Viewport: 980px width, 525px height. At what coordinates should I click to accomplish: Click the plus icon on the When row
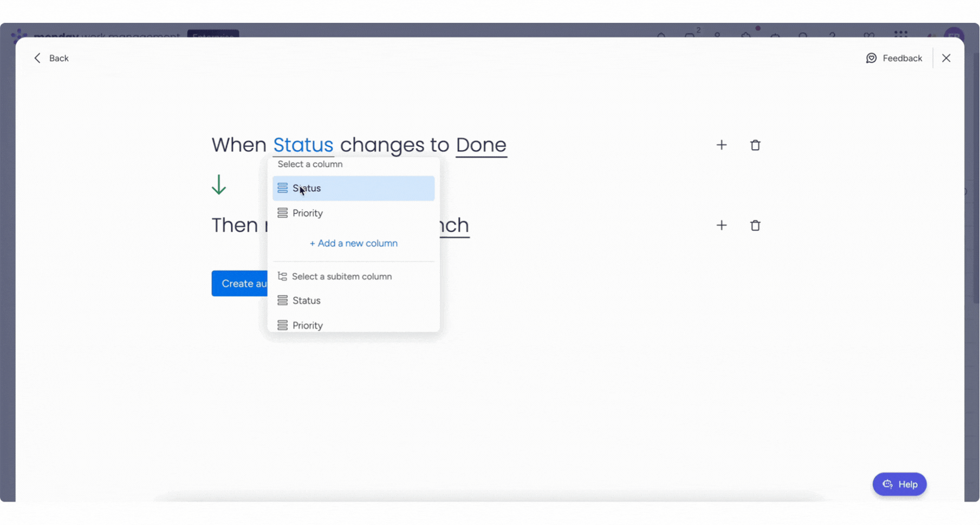[x=721, y=145]
